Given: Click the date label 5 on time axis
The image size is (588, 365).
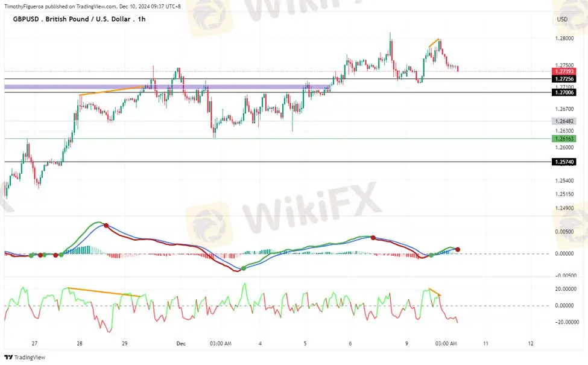Looking at the screenshot, I should (305, 343).
